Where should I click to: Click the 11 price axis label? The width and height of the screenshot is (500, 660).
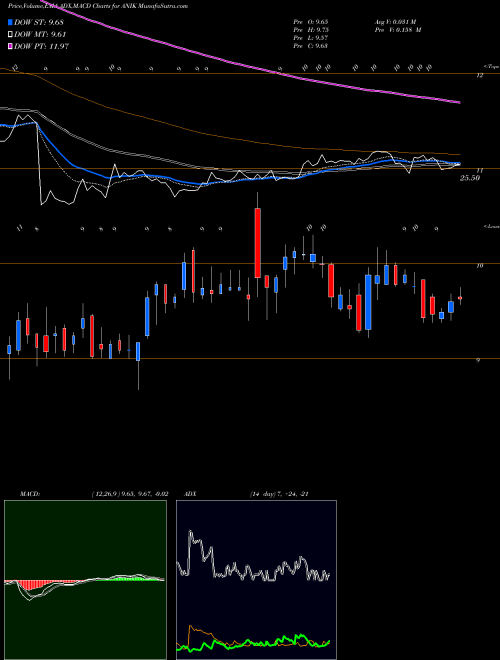(x=479, y=170)
